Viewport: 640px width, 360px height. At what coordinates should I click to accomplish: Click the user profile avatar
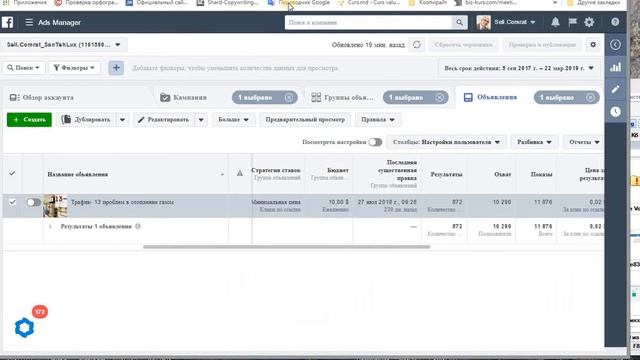tap(483, 22)
